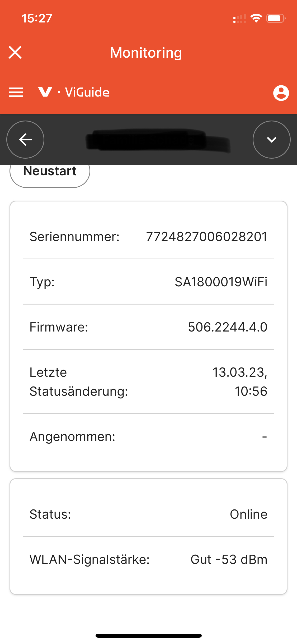The image size is (297, 644).
Task: Tap the WiFi status icon
Action: click(256, 18)
